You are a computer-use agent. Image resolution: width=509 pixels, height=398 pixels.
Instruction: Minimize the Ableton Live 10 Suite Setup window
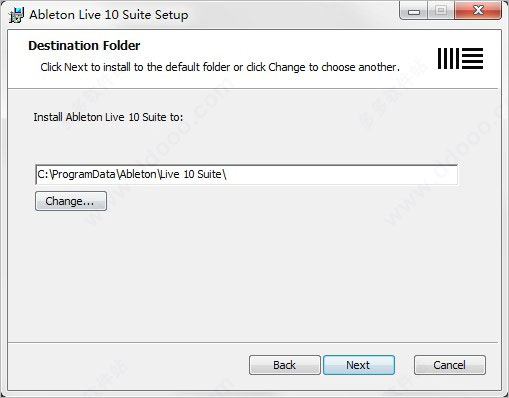[x=414, y=12]
